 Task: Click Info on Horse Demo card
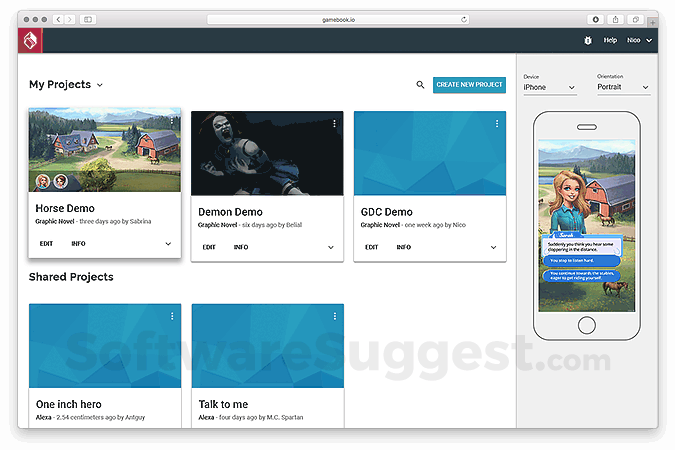[78, 244]
